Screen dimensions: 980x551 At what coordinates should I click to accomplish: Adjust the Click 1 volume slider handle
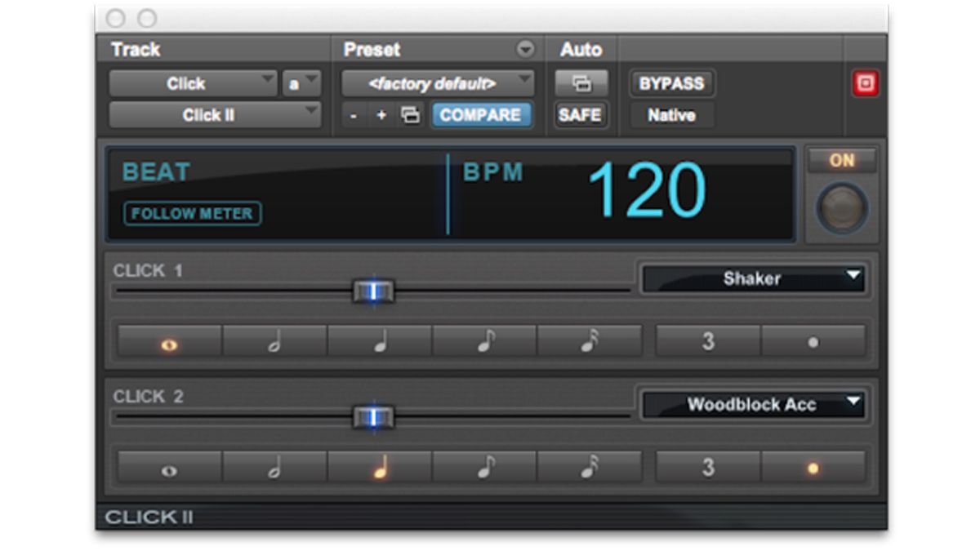[375, 291]
